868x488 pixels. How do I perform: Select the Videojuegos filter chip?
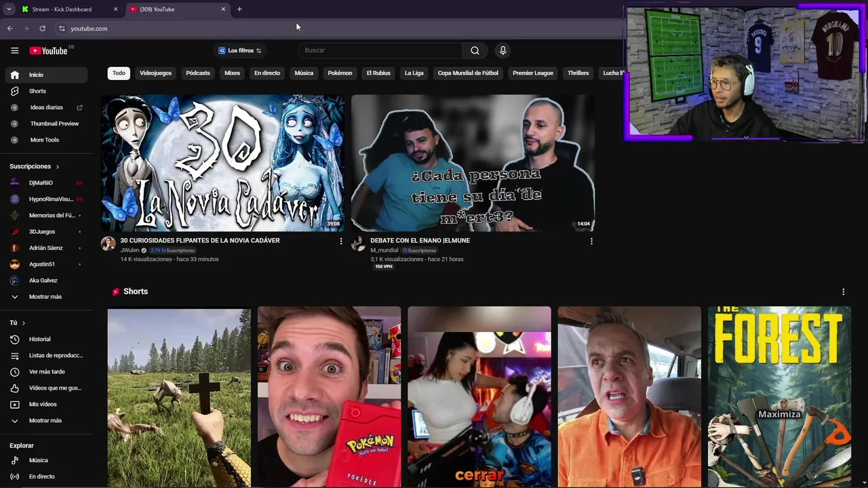click(x=155, y=73)
